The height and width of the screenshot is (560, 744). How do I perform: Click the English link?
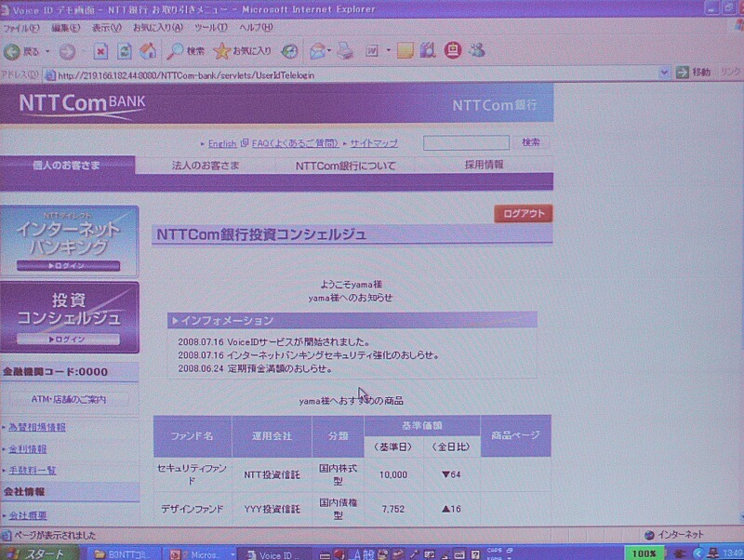[x=222, y=144]
